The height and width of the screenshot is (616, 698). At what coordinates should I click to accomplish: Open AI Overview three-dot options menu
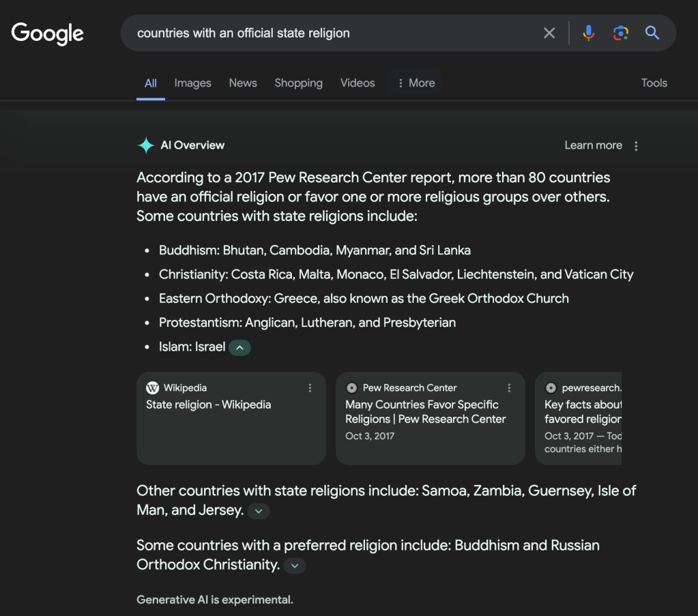click(636, 146)
